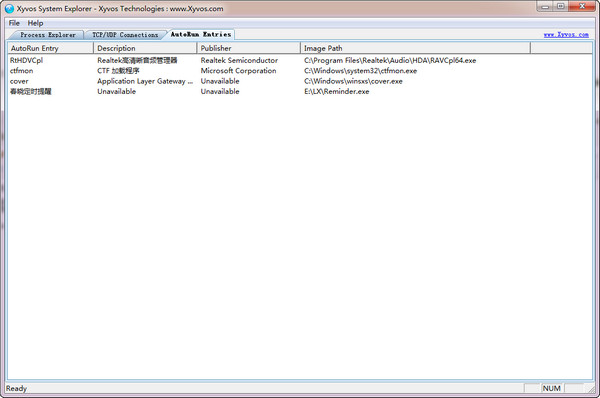Click the Xyvos app icon in title bar
This screenshot has height=398, width=600.
click(9, 8)
